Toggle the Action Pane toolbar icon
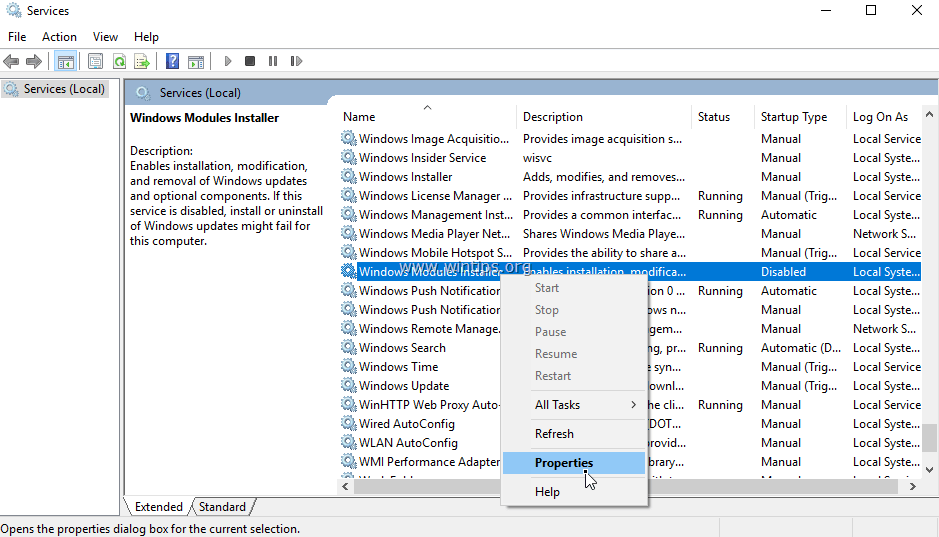This screenshot has width=939, height=537. click(196, 61)
